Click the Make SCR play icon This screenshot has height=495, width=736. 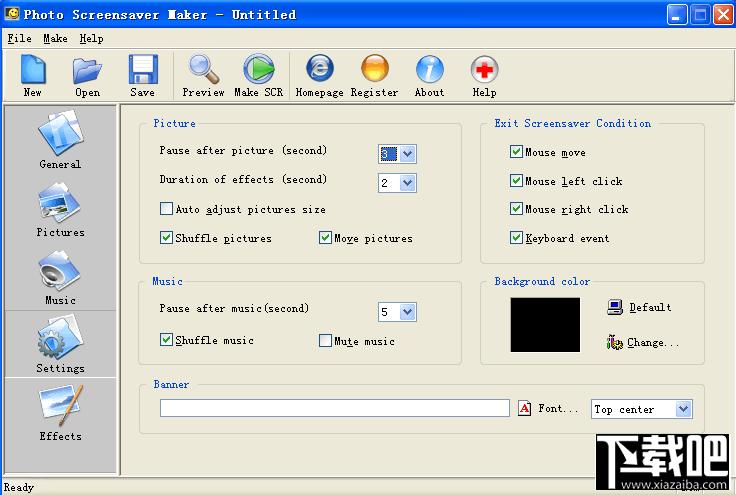pos(259,69)
